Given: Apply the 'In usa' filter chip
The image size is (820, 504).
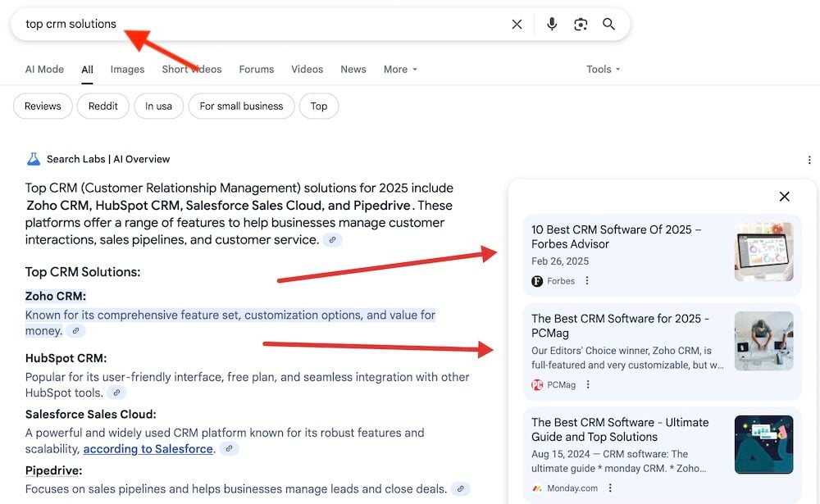Looking at the screenshot, I should [x=158, y=107].
